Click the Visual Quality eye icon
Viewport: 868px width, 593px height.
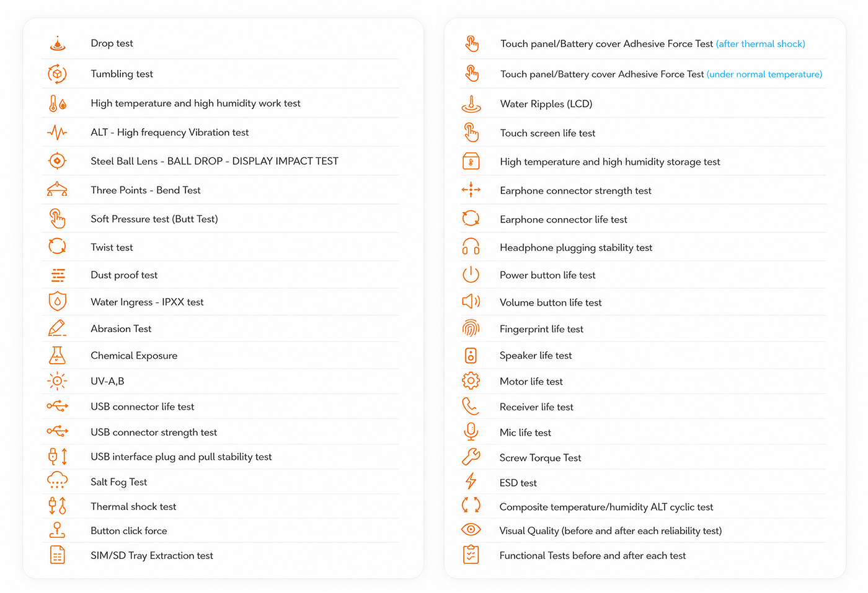tap(471, 530)
